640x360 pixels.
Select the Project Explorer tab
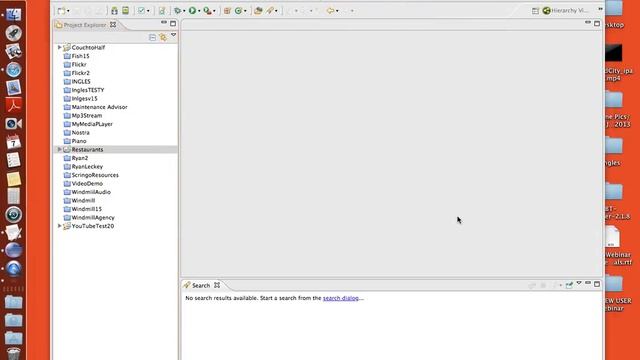[x=84, y=25]
